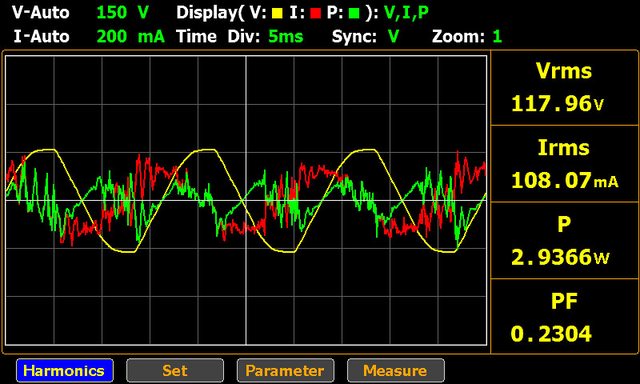Viewport: 640px width, 384px height.
Task: Click the waveform graph display area
Action: (x=246, y=200)
